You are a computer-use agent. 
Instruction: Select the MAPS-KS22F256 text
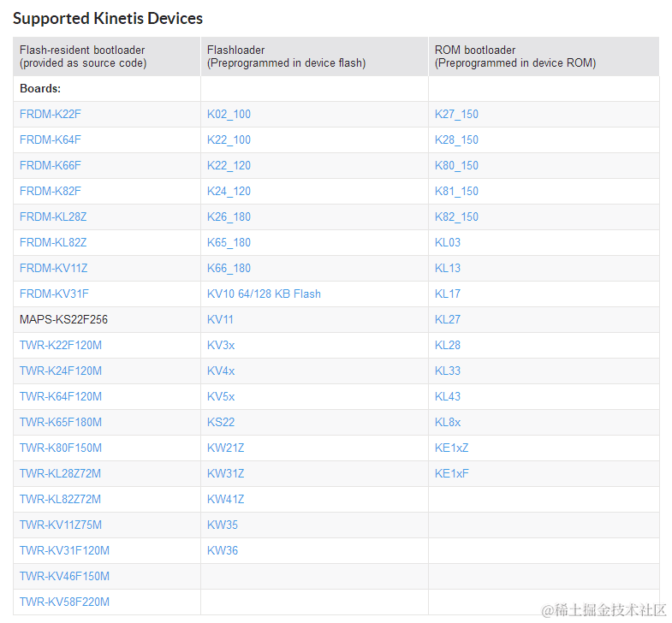pos(63,320)
